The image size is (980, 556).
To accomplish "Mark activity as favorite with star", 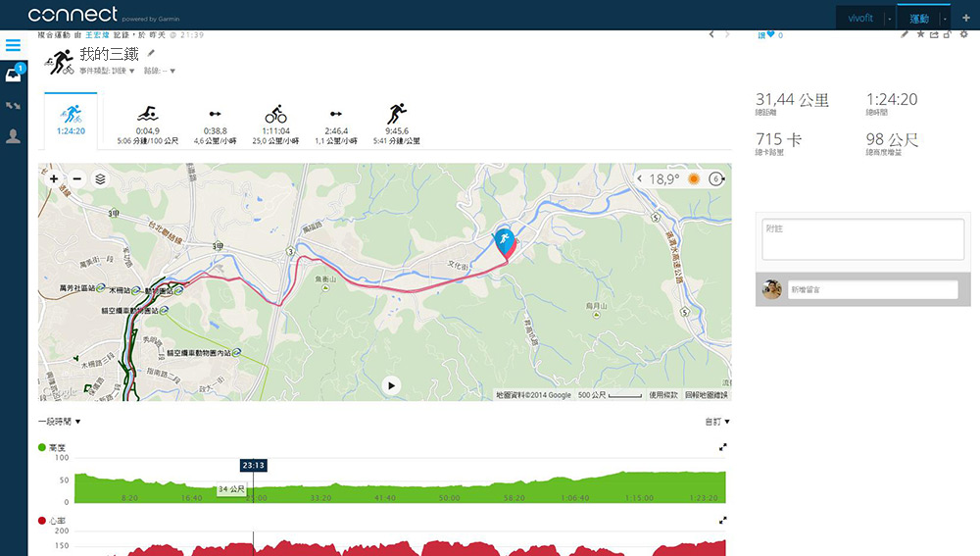I will [920, 34].
